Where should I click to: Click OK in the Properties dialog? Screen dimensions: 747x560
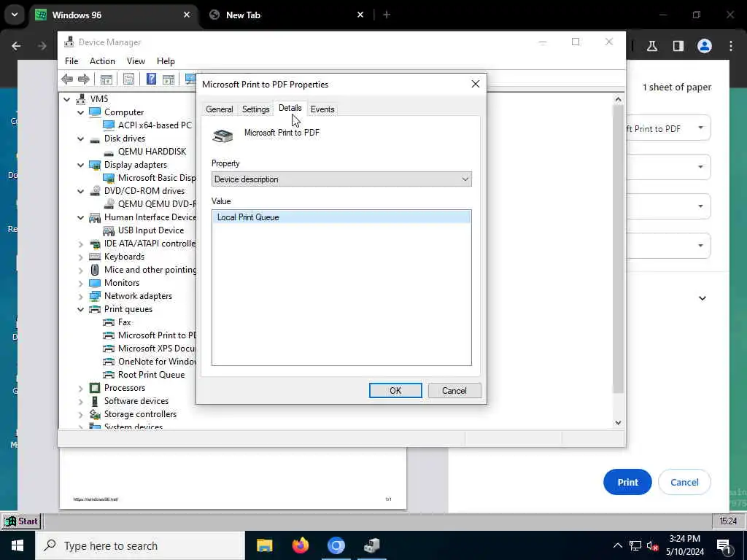click(x=395, y=391)
